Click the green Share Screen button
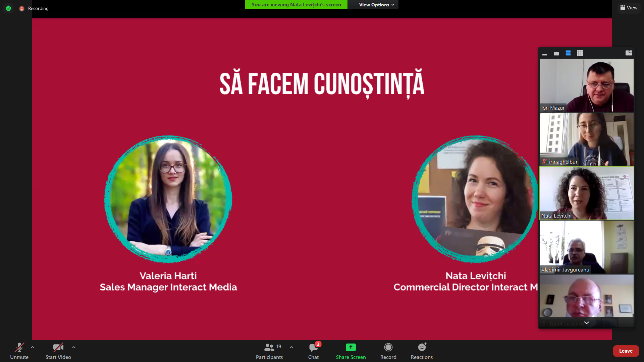This screenshot has width=644, height=362. (x=351, y=351)
